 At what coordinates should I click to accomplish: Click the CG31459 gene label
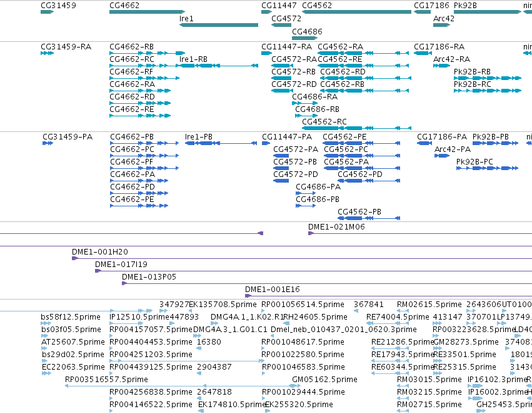[58, 6]
